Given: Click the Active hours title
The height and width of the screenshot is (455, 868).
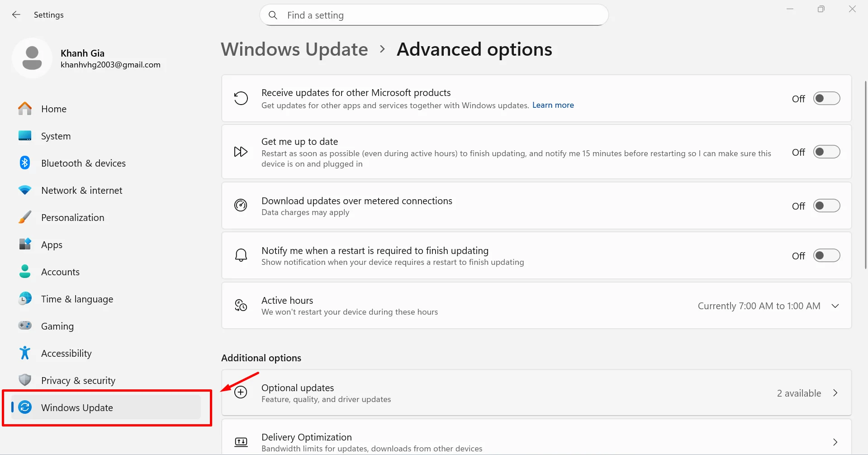Looking at the screenshot, I should (287, 300).
